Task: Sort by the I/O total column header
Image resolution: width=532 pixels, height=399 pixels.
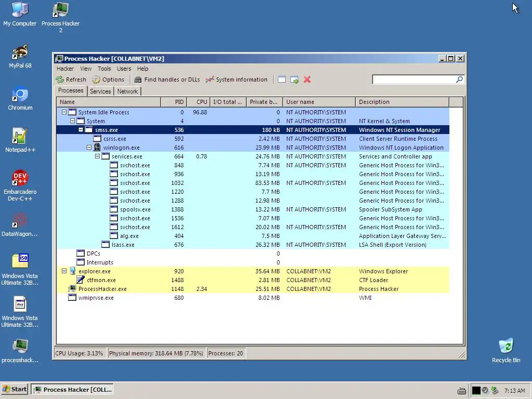Action: click(x=228, y=102)
